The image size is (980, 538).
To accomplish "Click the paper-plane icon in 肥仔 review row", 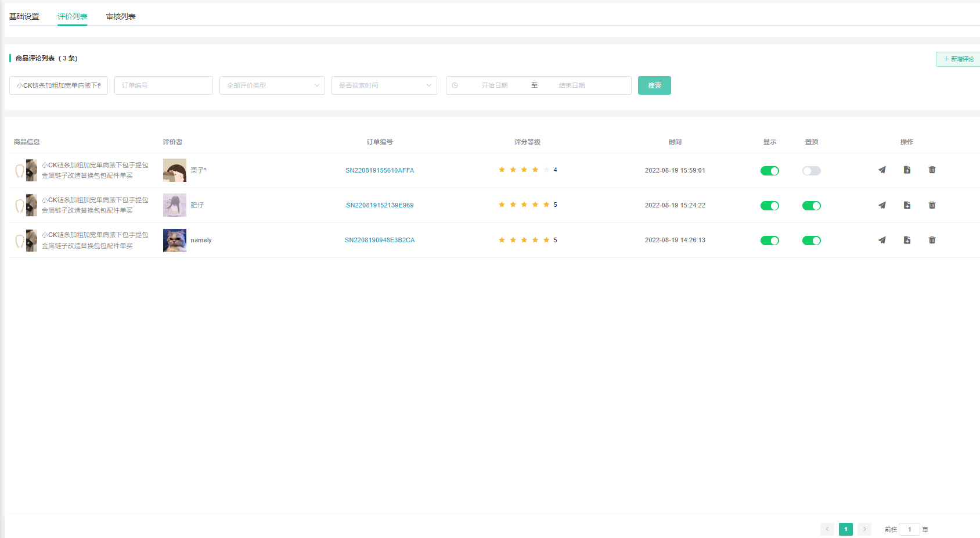I will pyautogui.click(x=882, y=205).
